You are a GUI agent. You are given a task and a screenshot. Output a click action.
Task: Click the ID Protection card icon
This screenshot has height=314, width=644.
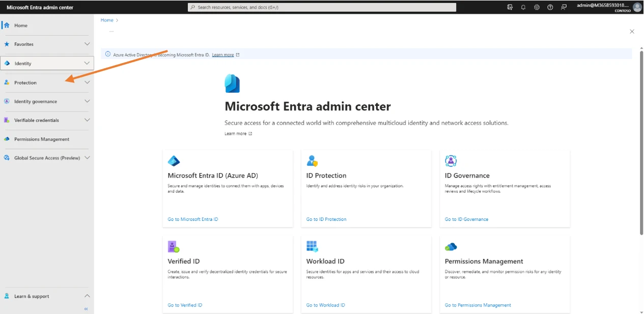(x=312, y=161)
